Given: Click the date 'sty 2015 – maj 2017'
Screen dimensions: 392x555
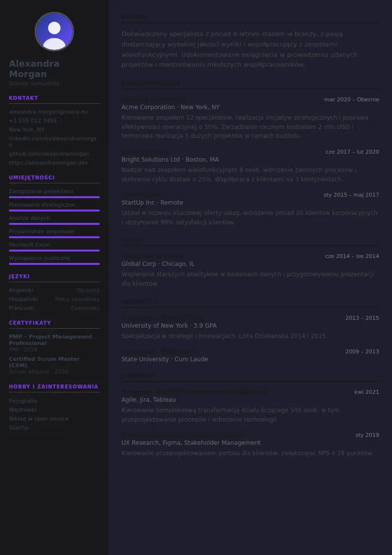Looking at the screenshot, I should coord(352,195).
